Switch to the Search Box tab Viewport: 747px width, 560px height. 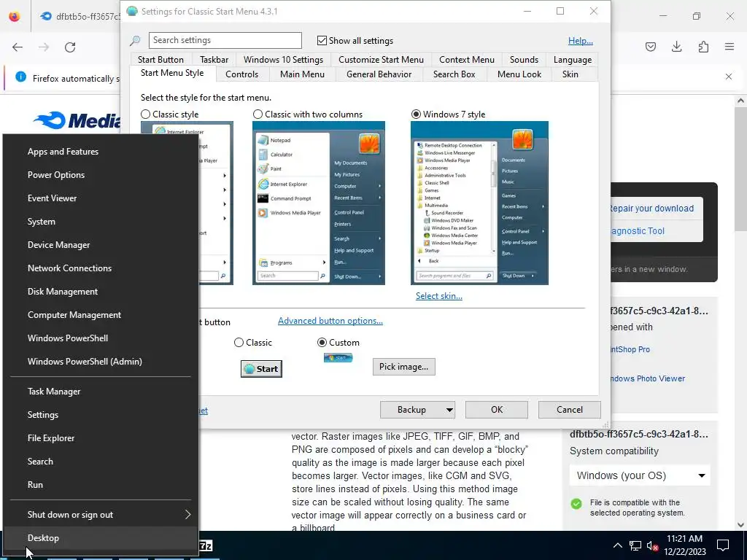[454, 74]
